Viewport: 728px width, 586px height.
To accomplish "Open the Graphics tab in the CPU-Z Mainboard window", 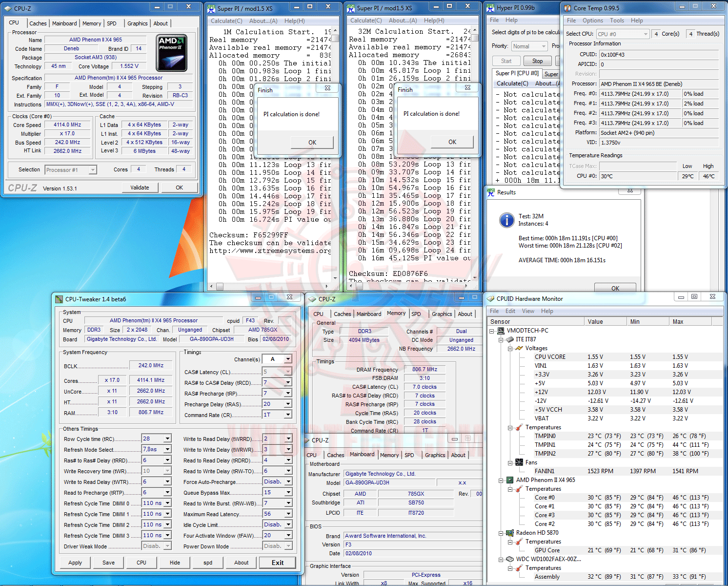I will tap(435, 455).
